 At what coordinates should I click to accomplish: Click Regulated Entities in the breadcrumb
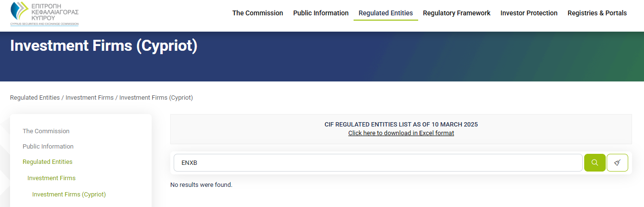(x=35, y=98)
